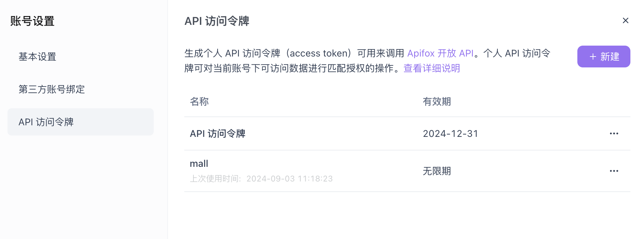Select 第三方账号绑定 in the sidebar
Viewport: 644px width, 239px height.
pos(52,90)
